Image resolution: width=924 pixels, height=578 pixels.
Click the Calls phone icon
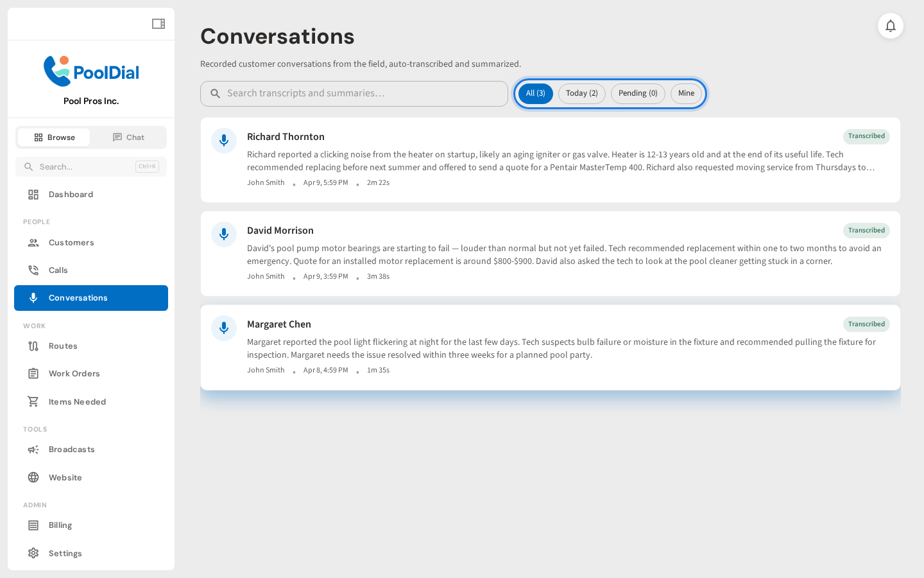[x=33, y=270]
